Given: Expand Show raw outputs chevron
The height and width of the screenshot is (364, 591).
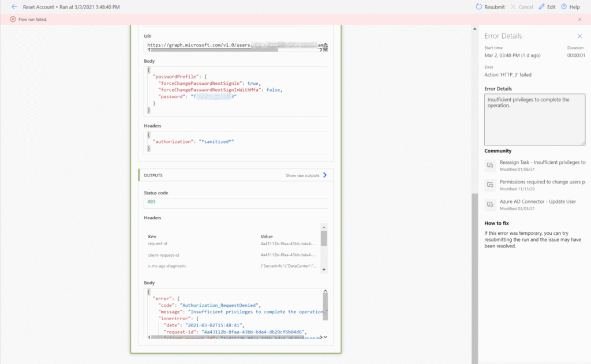Looking at the screenshot, I should click(325, 175).
